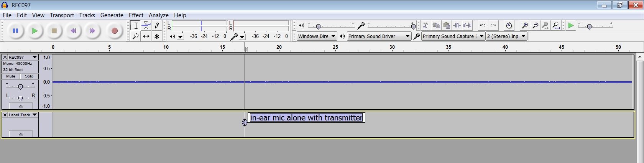Open the Windows DirectSound host dropdown
Screen dimensions: 644x163
click(x=317, y=36)
